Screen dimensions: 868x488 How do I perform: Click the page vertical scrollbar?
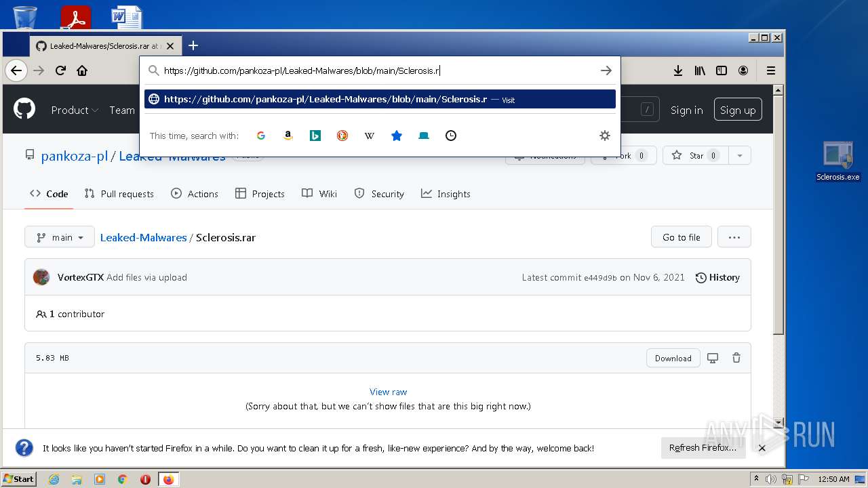click(778, 214)
